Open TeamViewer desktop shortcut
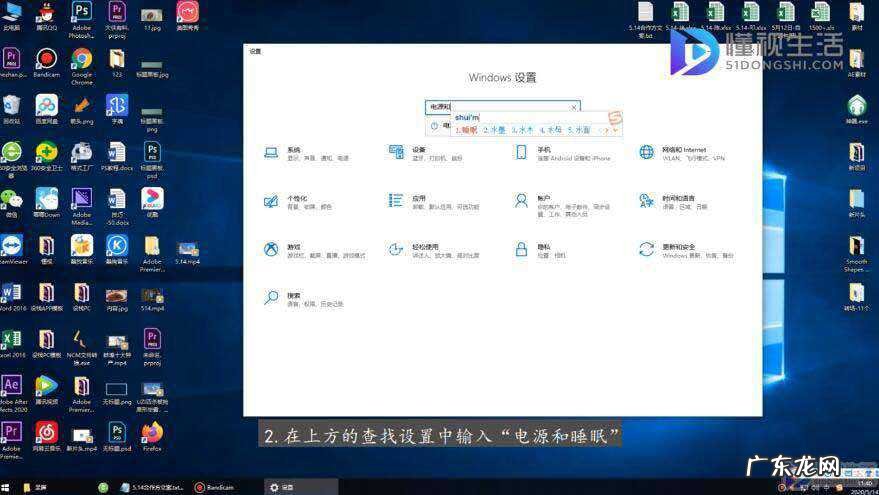Viewport: 879px width, 495px height. [x=12, y=250]
